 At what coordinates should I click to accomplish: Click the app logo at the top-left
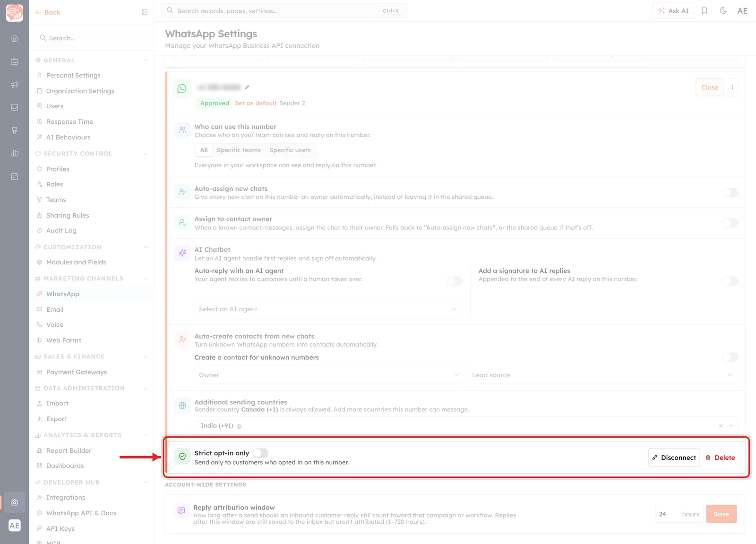click(15, 13)
